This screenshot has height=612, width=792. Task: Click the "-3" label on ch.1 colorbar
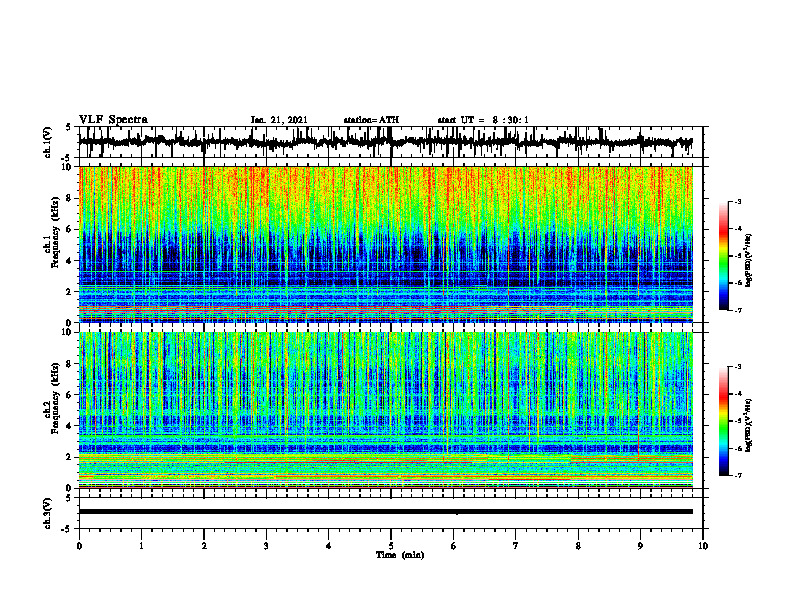click(x=737, y=201)
